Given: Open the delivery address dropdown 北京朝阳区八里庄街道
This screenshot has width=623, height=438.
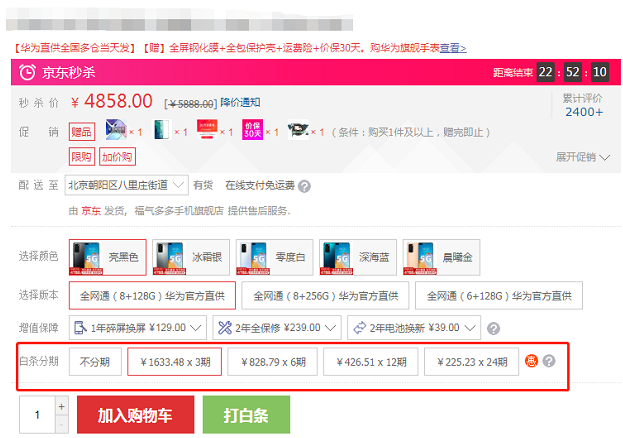Looking at the screenshot, I should point(127,185).
